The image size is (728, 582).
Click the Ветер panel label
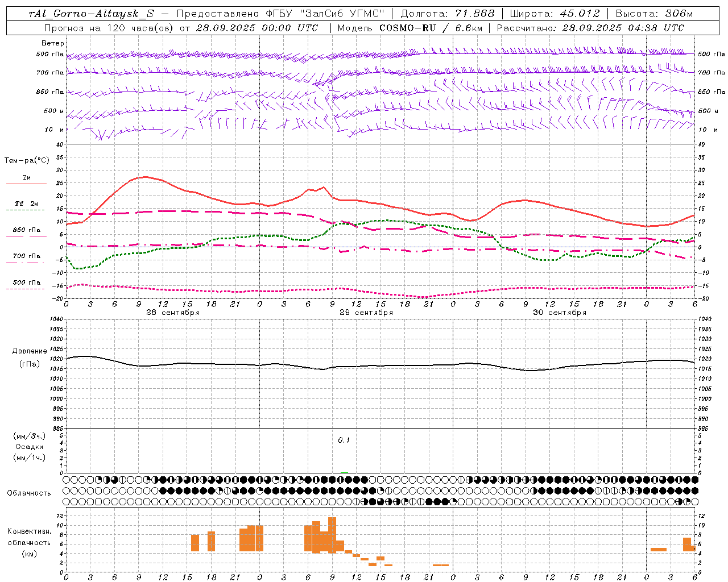click(53, 43)
